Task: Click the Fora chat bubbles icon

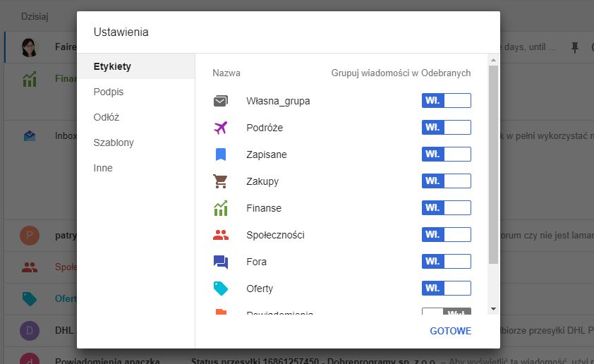Action: (x=221, y=262)
